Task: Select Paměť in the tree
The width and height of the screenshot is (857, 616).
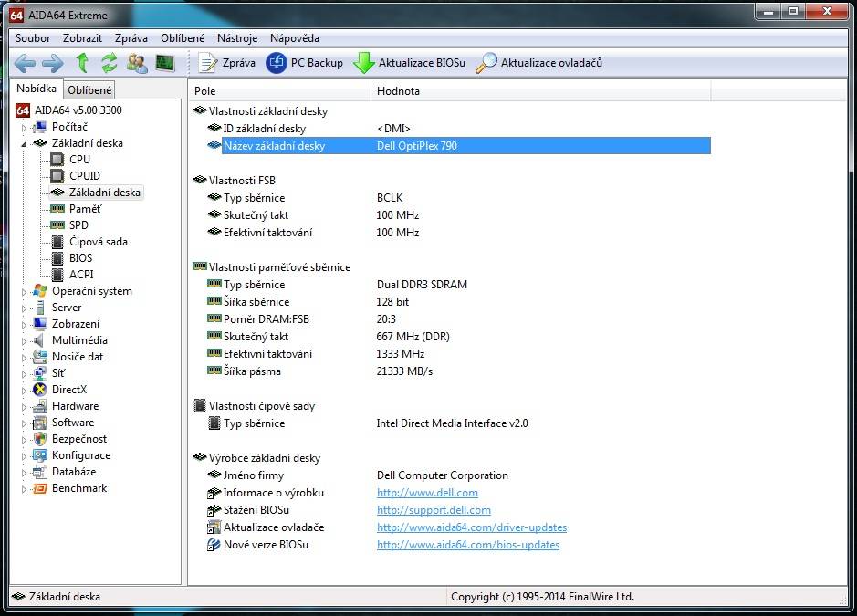Action: (85, 209)
